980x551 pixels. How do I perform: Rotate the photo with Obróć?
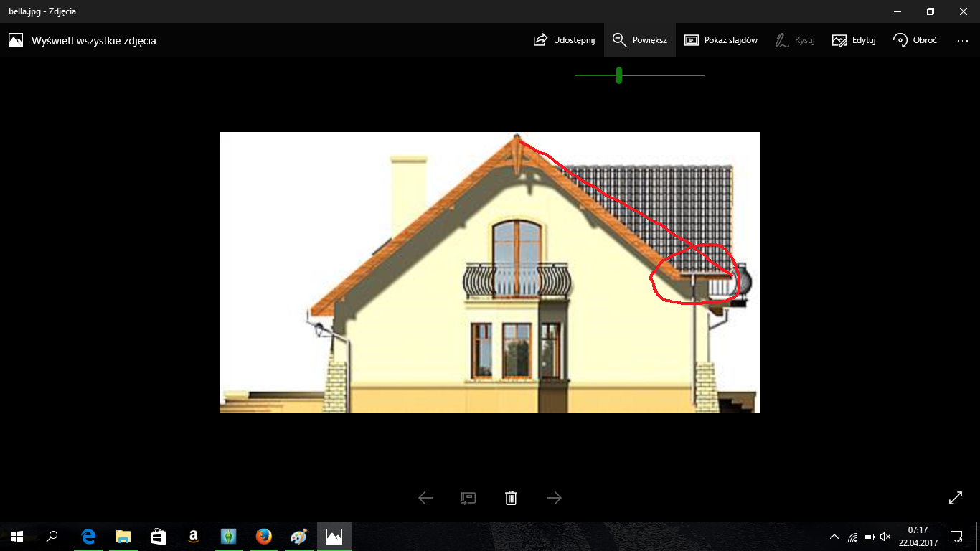point(915,40)
